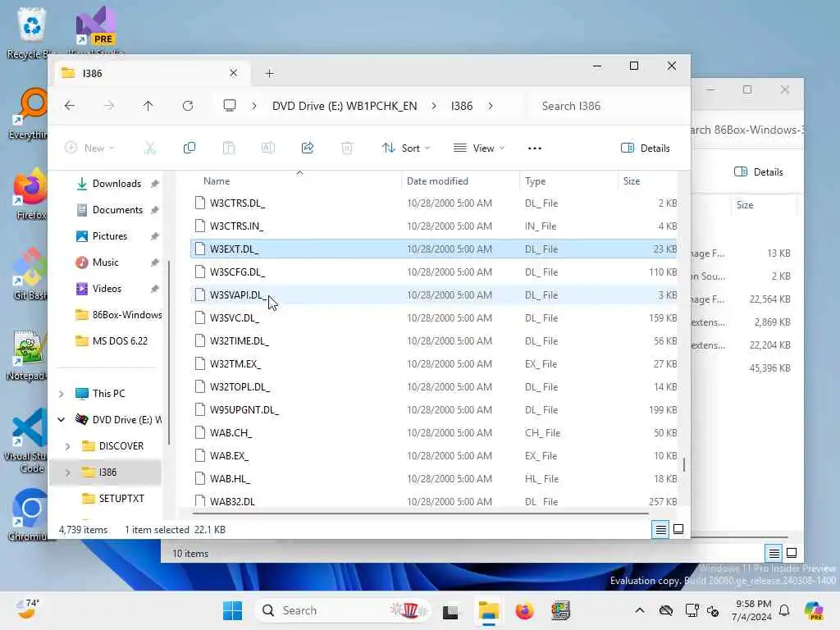840x630 pixels.
Task: Toggle Details pane in the background 86Box window
Action: tap(759, 172)
